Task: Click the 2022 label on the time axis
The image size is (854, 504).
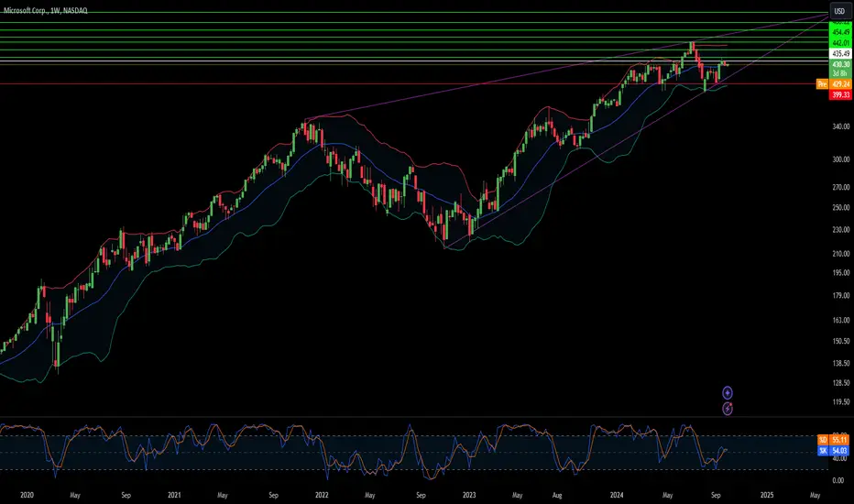Action: point(322,495)
